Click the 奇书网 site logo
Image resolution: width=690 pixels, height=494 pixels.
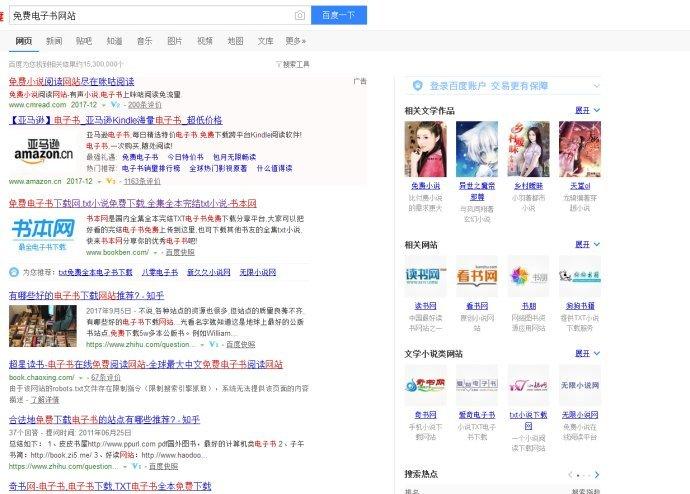(426, 385)
